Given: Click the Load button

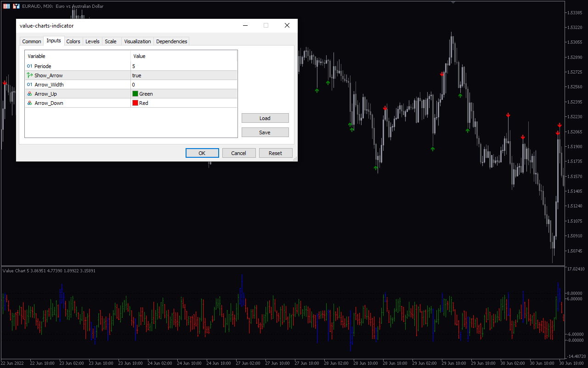Looking at the screenshot, I should 265,118.
